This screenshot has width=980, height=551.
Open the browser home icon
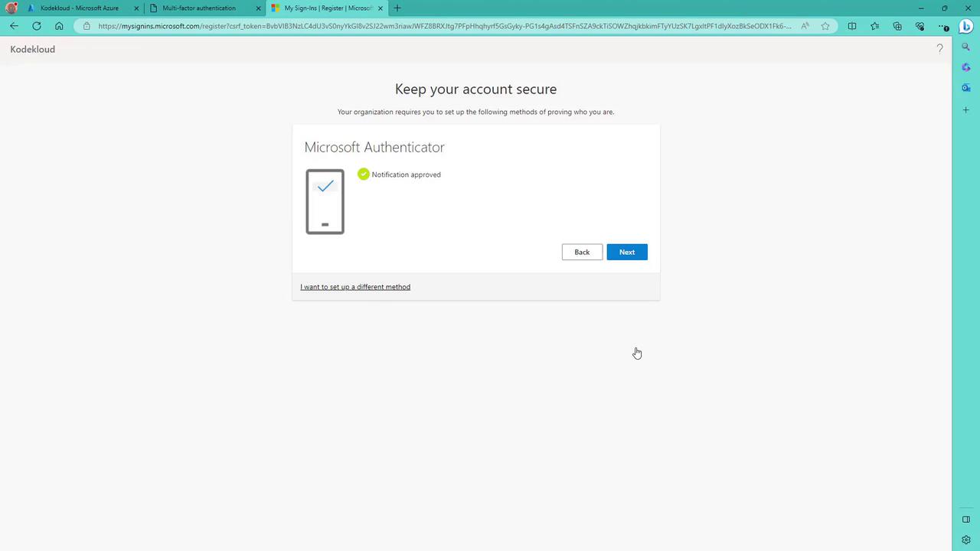click(x=59, y=26)
